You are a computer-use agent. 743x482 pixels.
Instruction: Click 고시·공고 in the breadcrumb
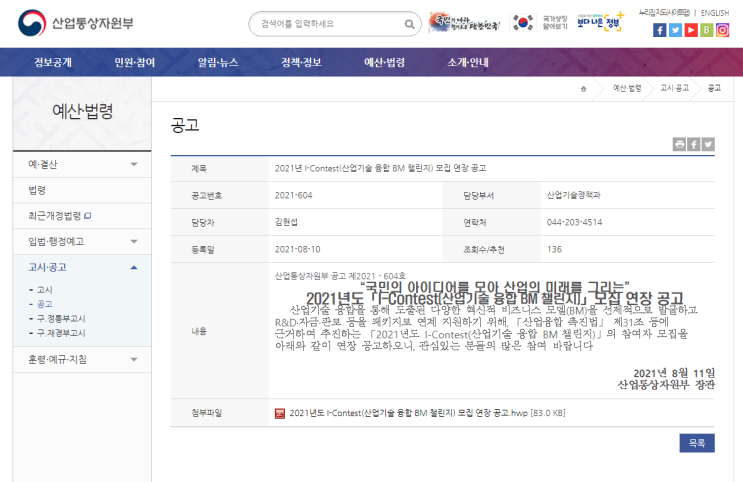tap(674, 88)
